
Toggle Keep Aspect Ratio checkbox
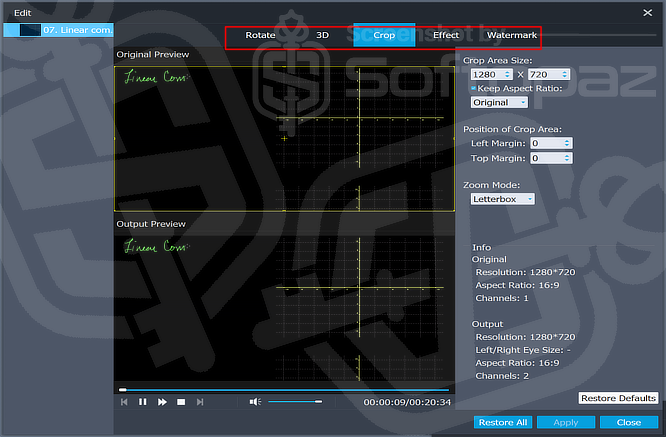474,88
